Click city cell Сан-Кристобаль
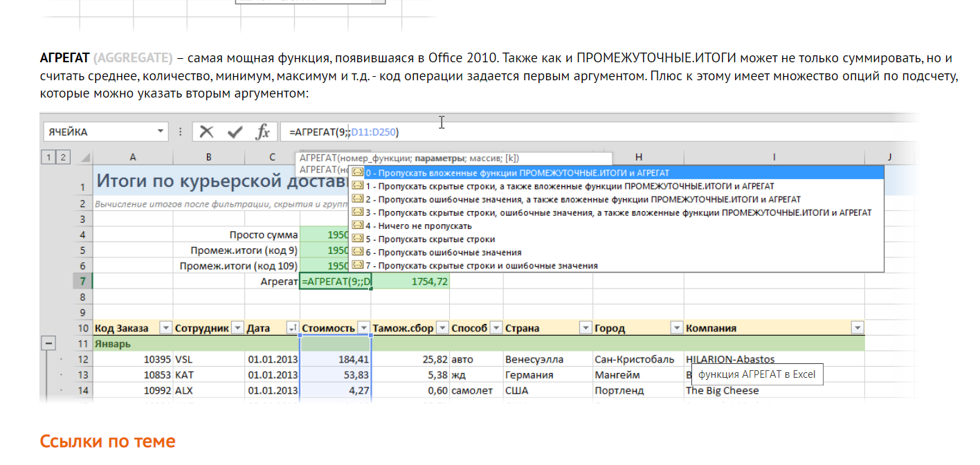This screenshot has width=980, height=465. [638, 359]
